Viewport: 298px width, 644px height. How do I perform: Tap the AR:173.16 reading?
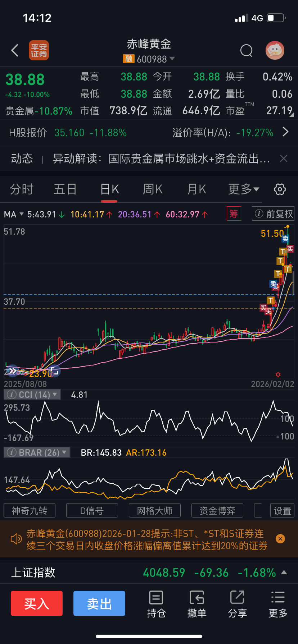tap(146, 452)
